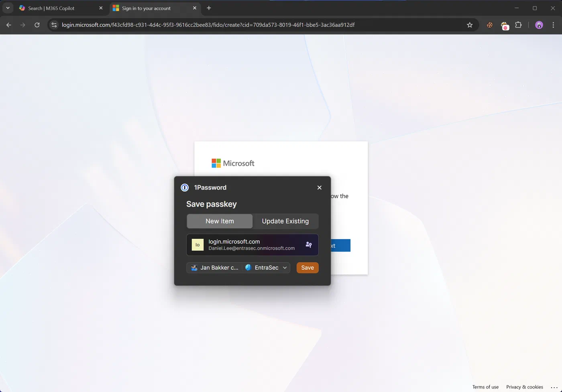Click the Microsoft logo on the sign-in card
Image resolution: width=562 pixels, height=392 pixels.
[233, 163]
